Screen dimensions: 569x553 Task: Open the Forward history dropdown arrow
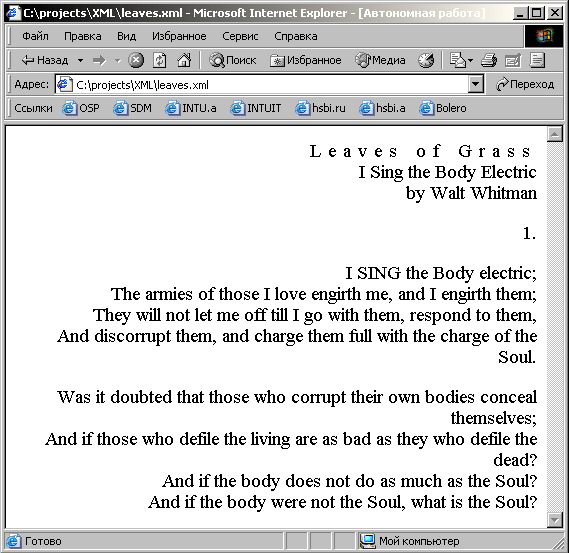click(118, 60)
